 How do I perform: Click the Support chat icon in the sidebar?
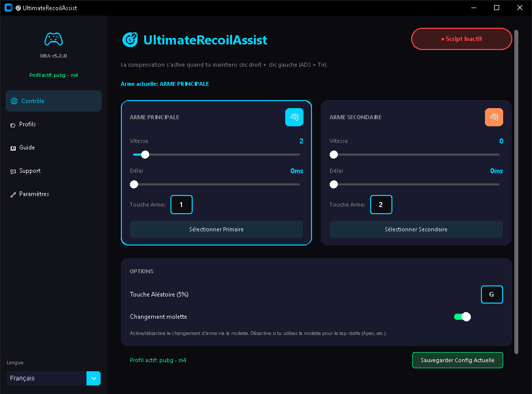pos(13,171)
